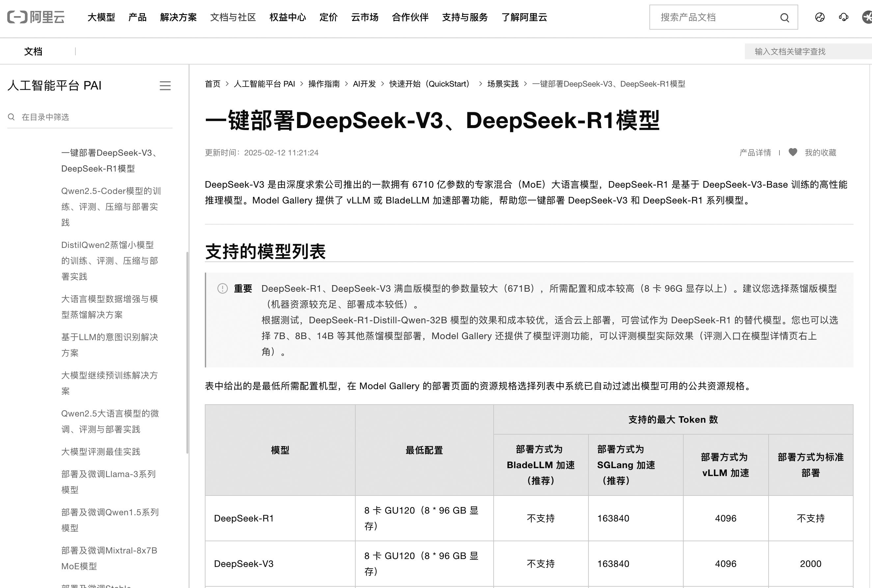
Task: Click the magnifier icon in the sidebar filter
Action: 12,117
